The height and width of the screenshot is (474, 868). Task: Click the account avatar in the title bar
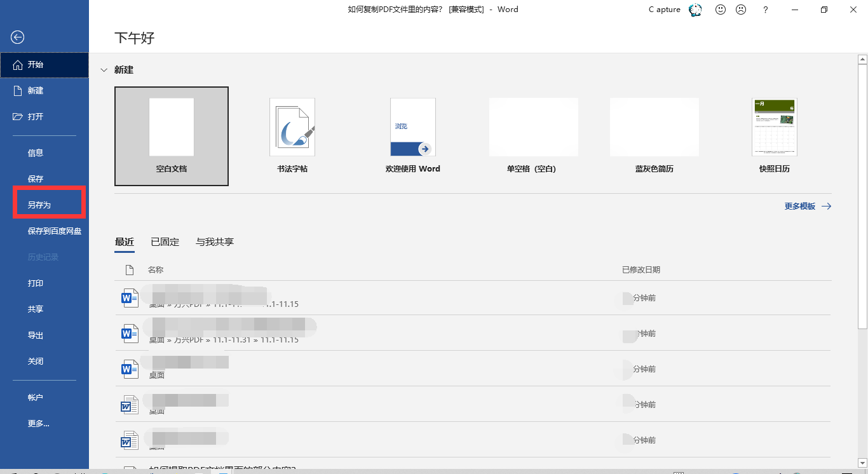pyautogui.click(x=695, y=10)
